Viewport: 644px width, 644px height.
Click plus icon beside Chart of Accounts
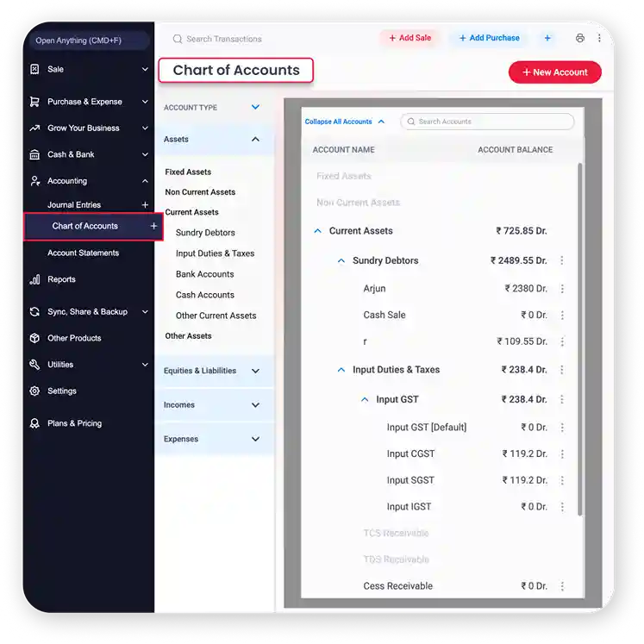click(x=153, y=226)
